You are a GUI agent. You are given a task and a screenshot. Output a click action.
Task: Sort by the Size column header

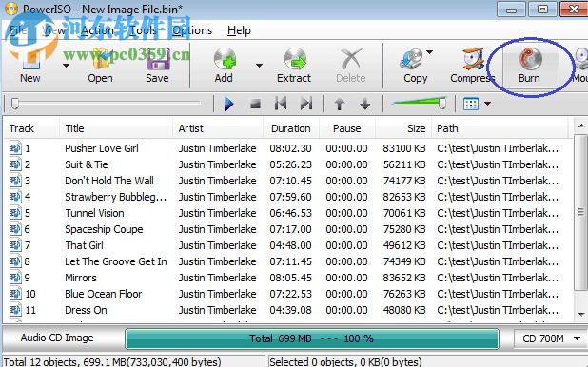(403, 128)
